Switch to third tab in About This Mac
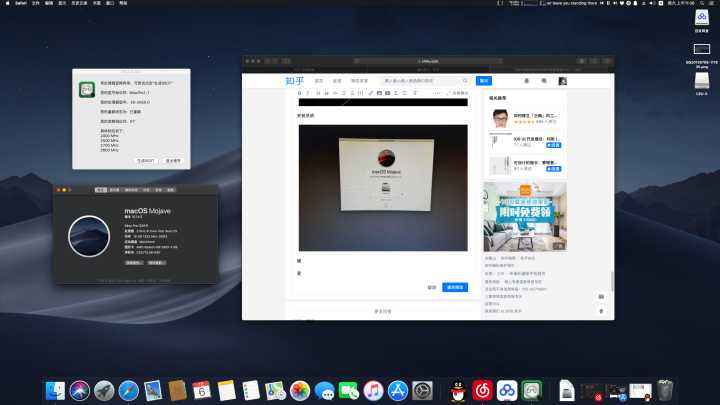The height and width of the screenshot is (405, 720). pos(131,190)
